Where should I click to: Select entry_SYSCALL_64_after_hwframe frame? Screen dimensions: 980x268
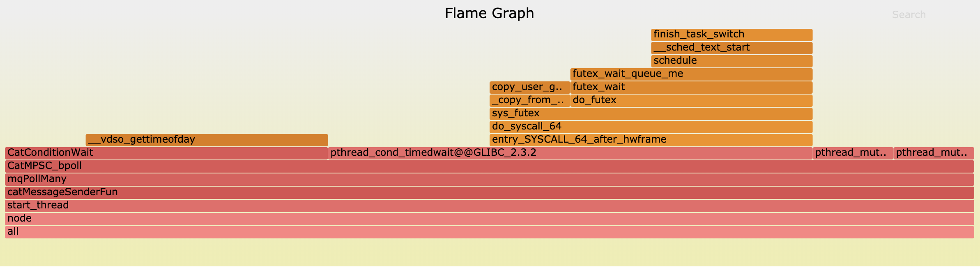click(x=651, y=140)
